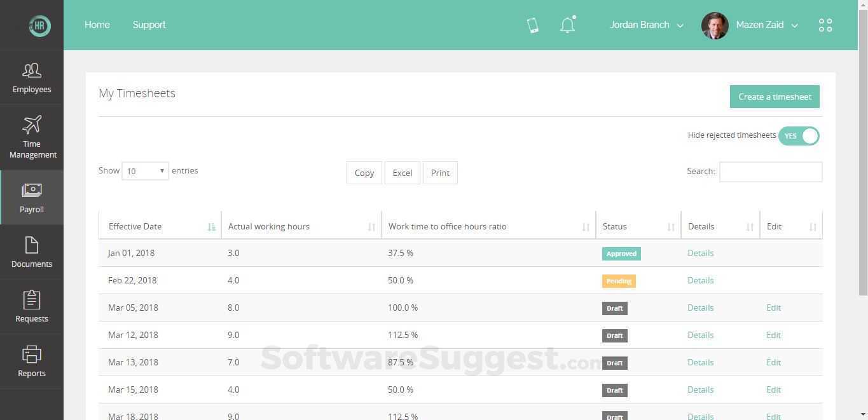
Task: Click Create a timesheet
Action: click(775, 96)
